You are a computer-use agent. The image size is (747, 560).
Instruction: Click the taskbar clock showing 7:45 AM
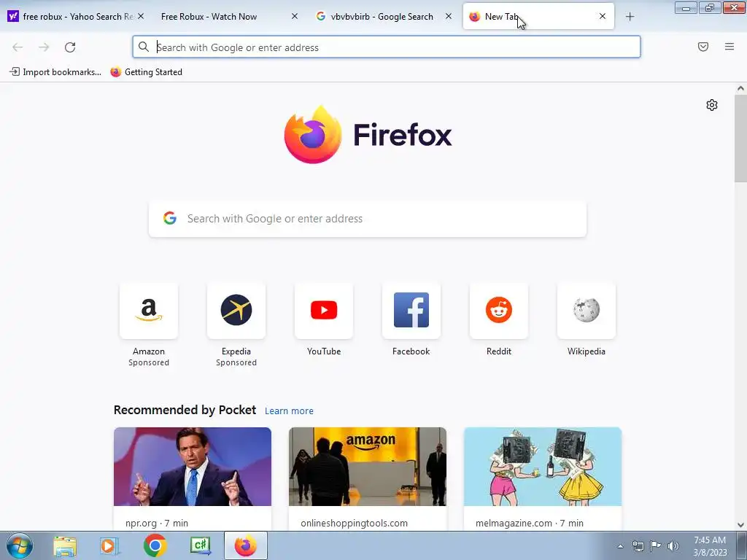710,546
